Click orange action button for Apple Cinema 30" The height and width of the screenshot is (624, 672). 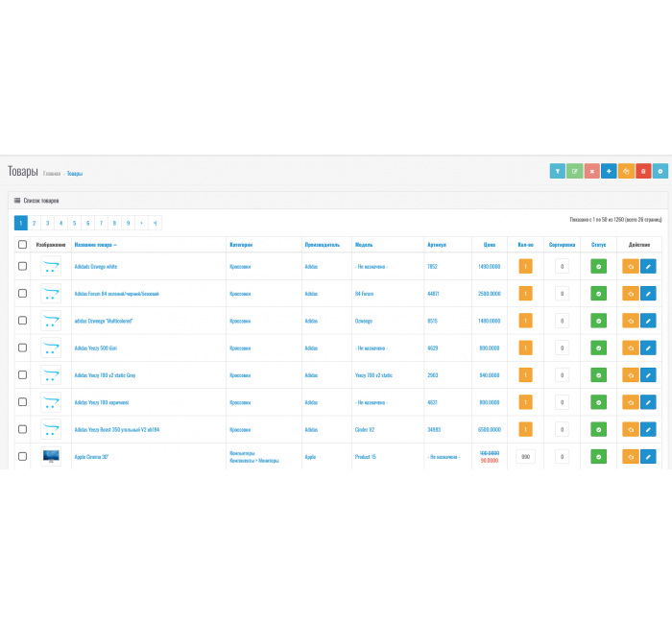click(x=631, y=456)
